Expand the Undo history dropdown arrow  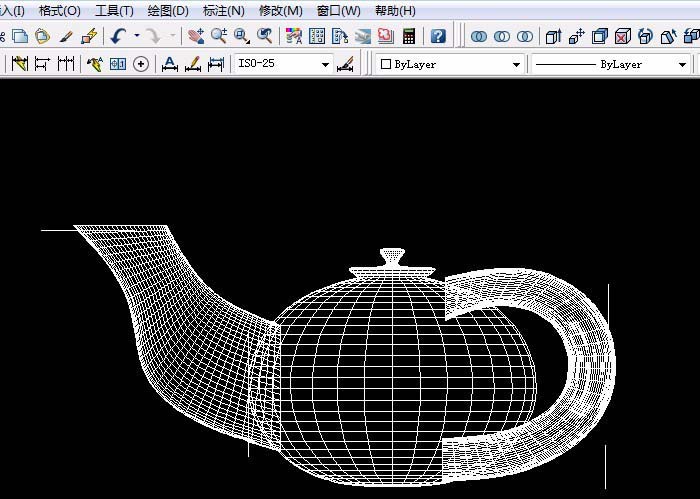(137, 36)
